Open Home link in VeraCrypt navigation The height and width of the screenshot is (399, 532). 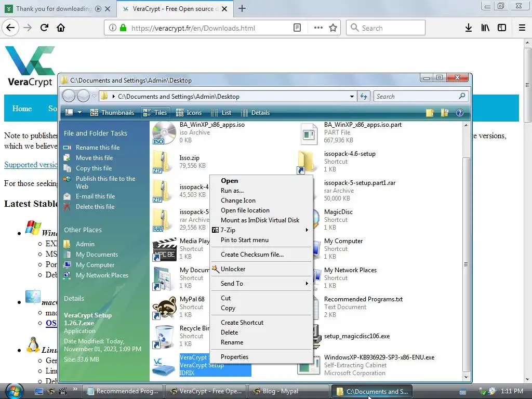pyautogui.click(x=22, y=109)
